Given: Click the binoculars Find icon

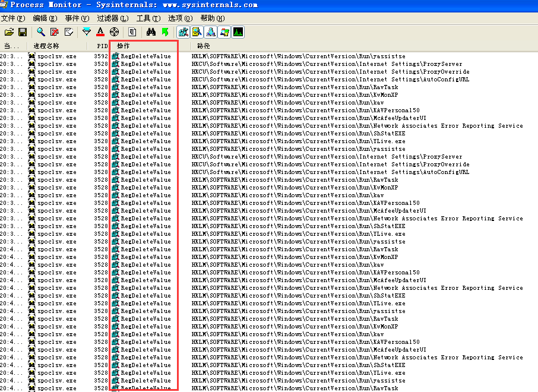Looking at the screenshot, I should 151,31.
